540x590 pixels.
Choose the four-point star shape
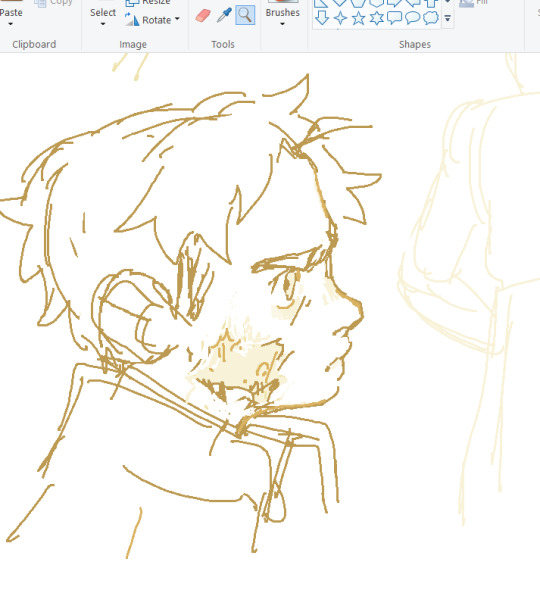click(x=341, y=18)
